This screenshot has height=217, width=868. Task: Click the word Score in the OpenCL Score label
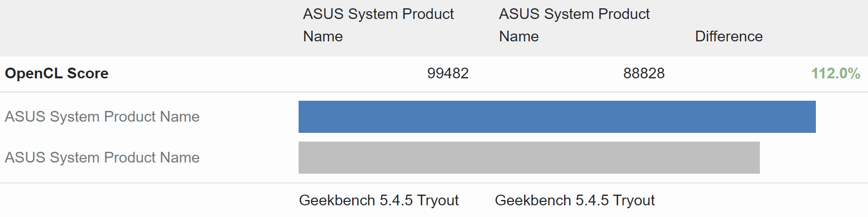point(88,73)
